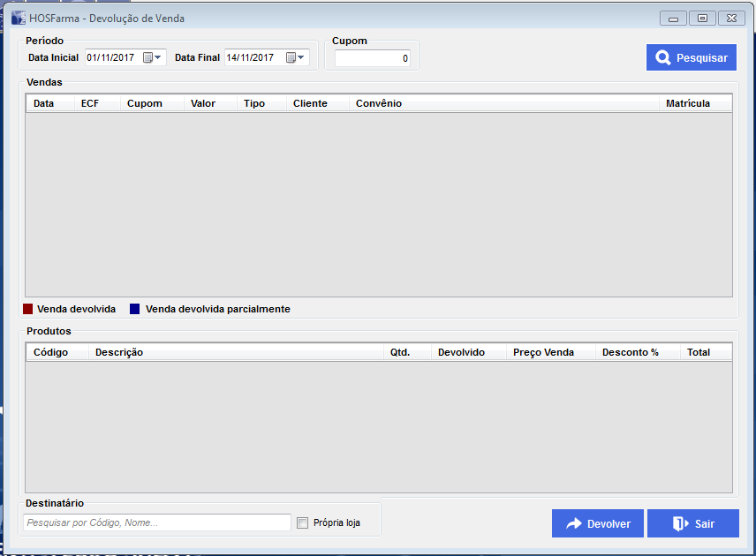756x556 pixels.
Task: Click the blue partially returned sale swatch
Action: (135, 309)
